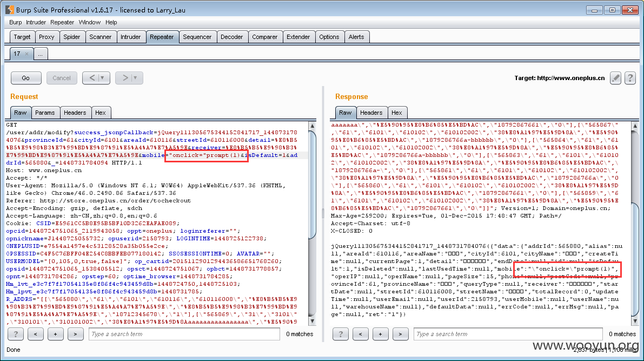Click the Request pane scrollbar thumb

[312, 184]
